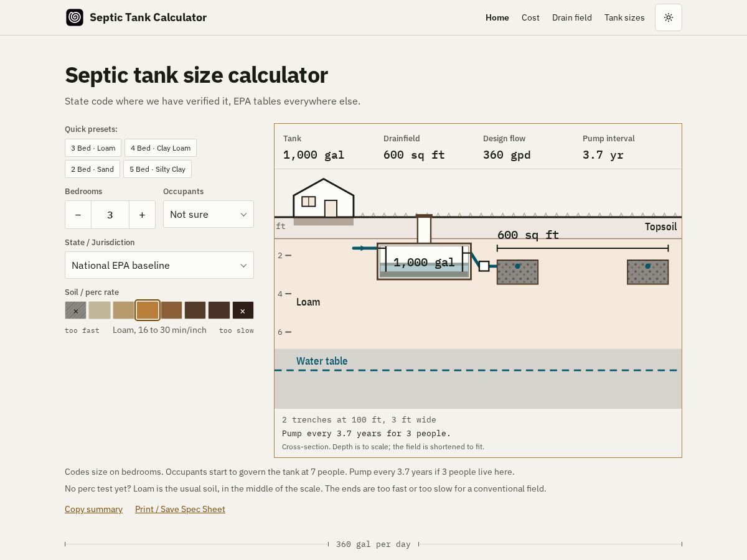Click the 'too fast' scale label
Image resolution: width=747 pixels, height=560 pixels.
[82, 330]
